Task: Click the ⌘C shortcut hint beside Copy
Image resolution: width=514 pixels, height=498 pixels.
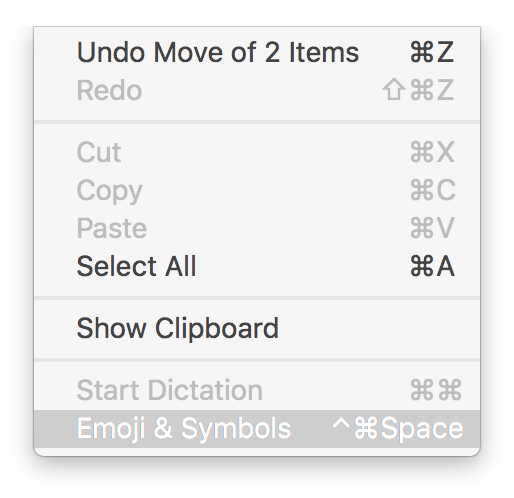Action: point(433,190)
